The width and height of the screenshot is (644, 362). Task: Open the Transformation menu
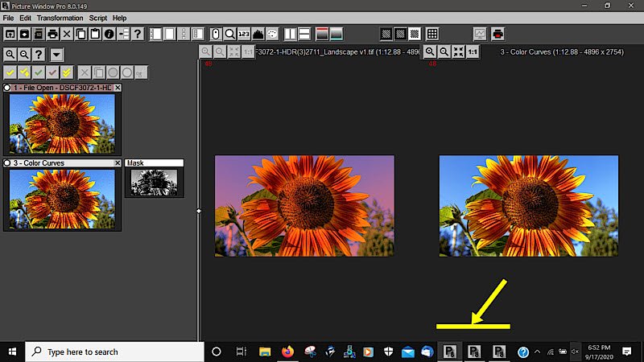pos(60,18)
